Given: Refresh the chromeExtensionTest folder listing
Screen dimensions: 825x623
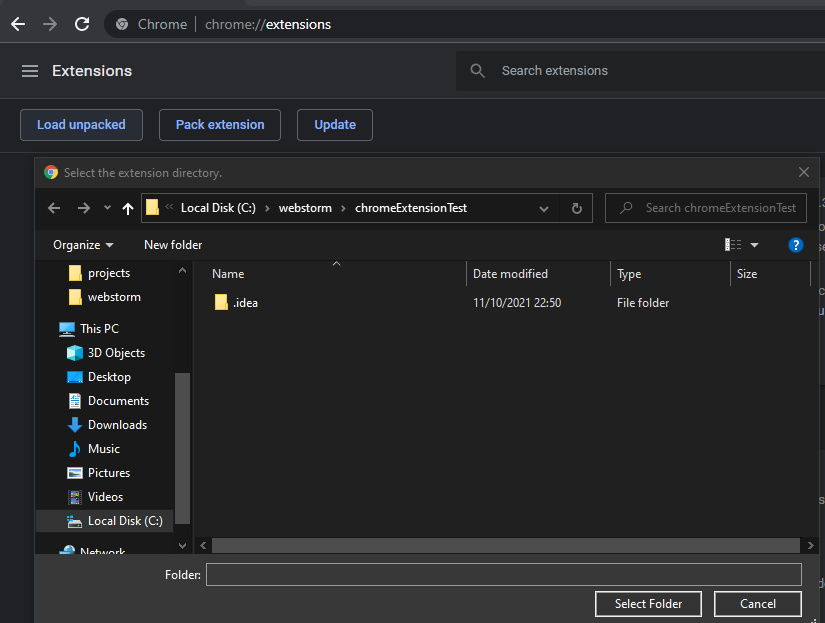Looking at the screenshot, I should click(576, 208).
